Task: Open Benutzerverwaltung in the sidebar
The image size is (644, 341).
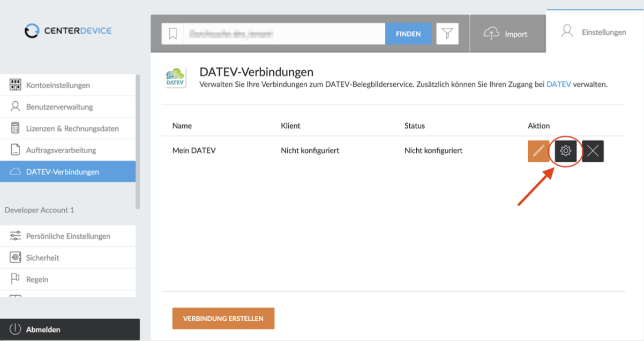Action: 68,107
